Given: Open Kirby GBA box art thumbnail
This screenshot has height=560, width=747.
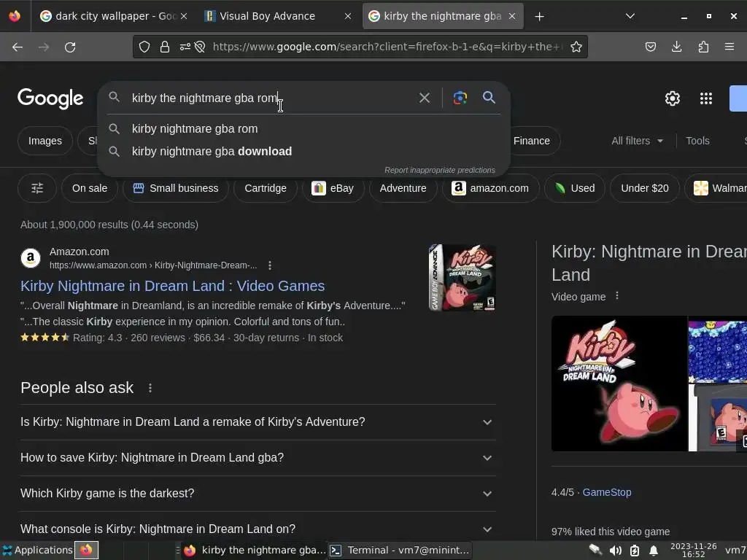Looking at the screenshot, I should [462, 278].
